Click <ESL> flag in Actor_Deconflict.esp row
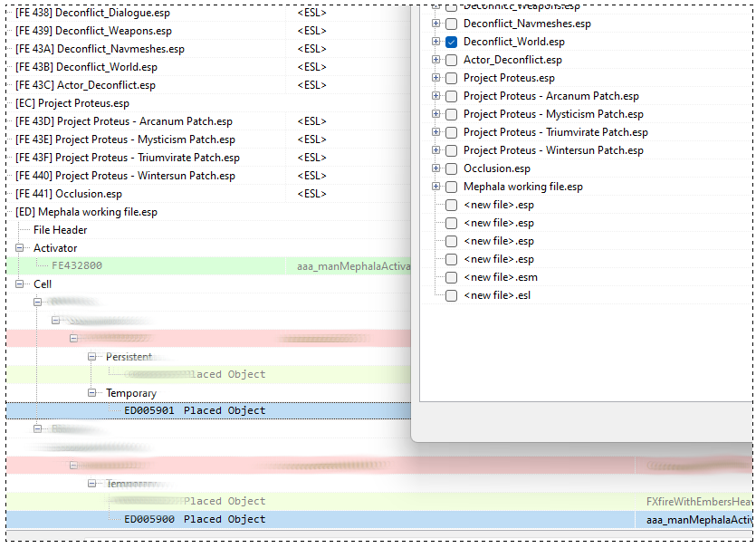Viewport: 756px width, 548px height. click(312, 85)
